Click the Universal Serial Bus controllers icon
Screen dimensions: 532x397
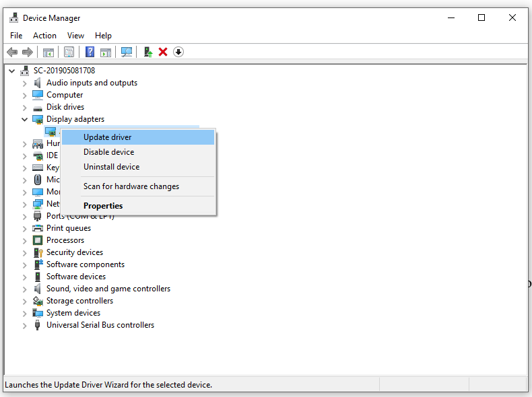tap(37, 325)
